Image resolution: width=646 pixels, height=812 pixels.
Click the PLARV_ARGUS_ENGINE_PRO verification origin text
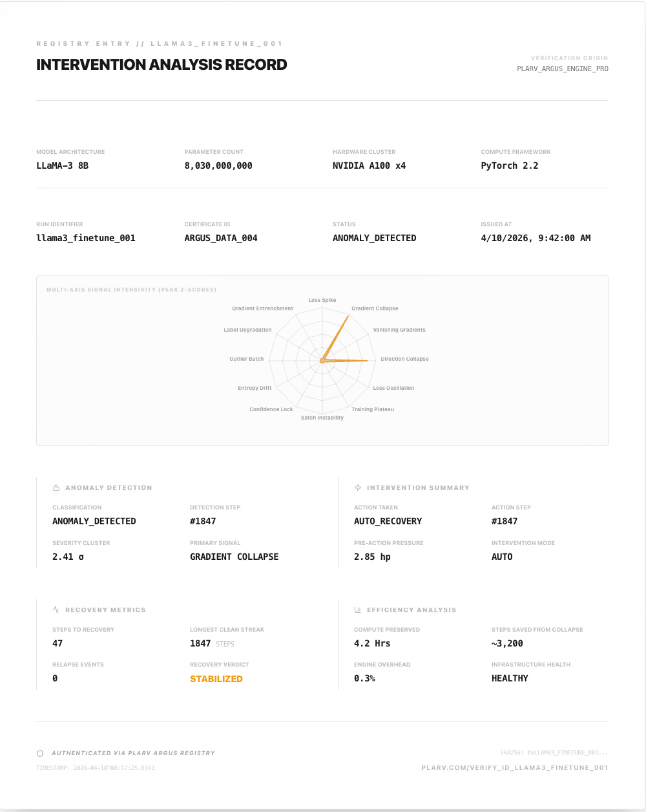pyautogui.click(x=562, y=69)
